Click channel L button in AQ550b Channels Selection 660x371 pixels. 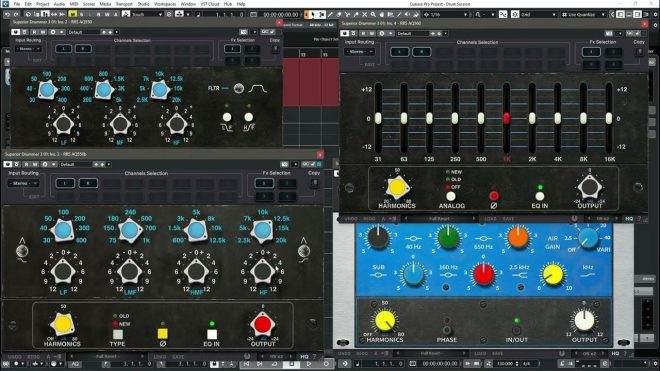point(65,183)
